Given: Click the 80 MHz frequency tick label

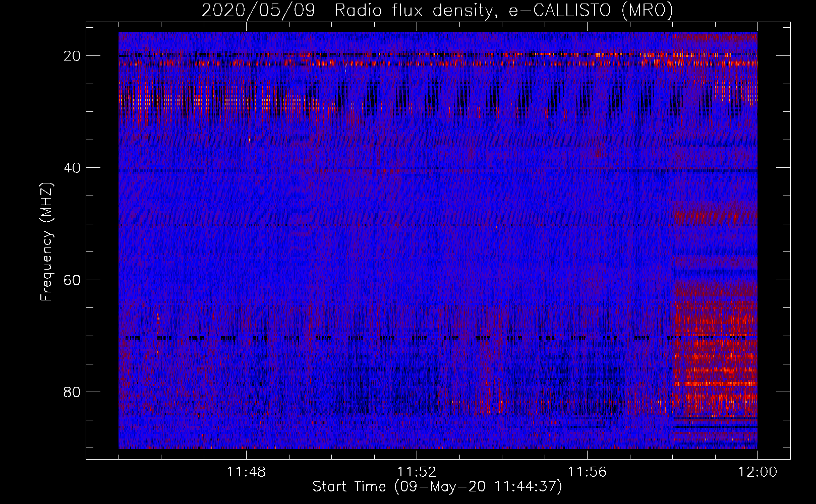Looking at the screenshot, I should tap(73, 392).
